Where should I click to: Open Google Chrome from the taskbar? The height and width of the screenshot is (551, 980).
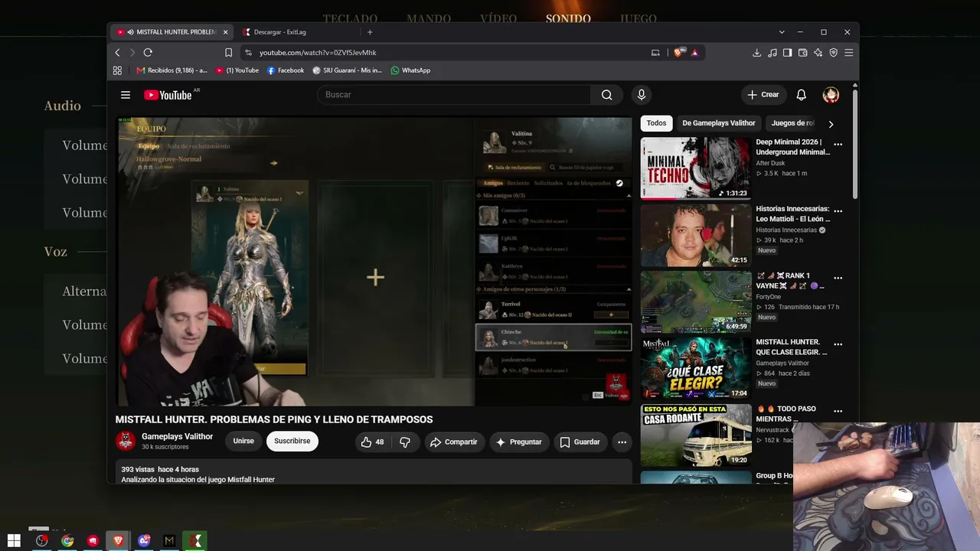(x=67, y=541)
